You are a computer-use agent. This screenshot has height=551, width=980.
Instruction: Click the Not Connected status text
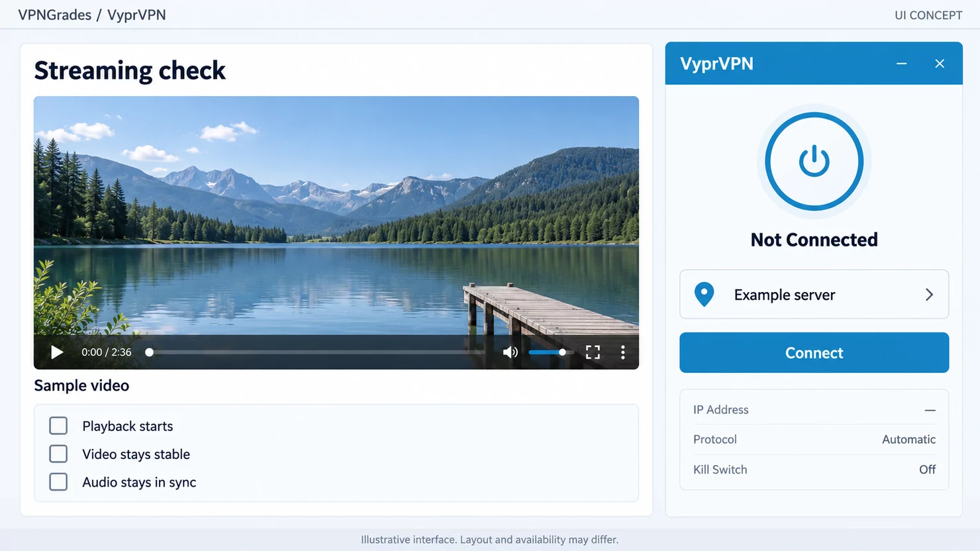tap(814, 240)
